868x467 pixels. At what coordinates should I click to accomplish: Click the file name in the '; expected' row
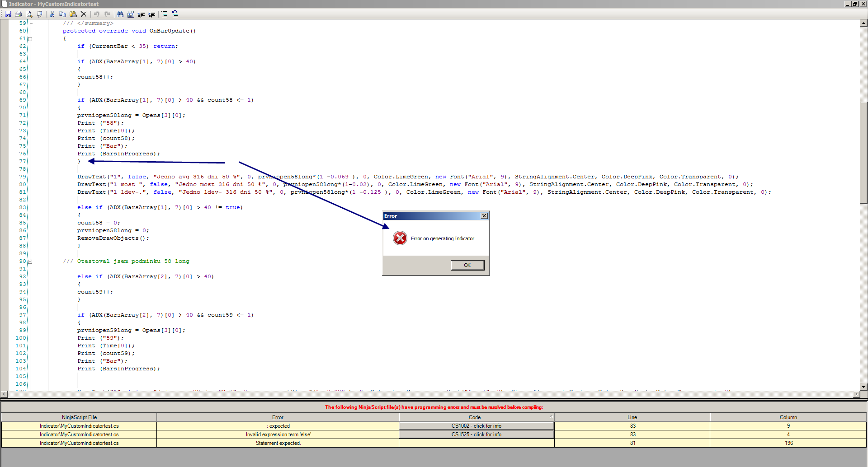coord(79,426)
